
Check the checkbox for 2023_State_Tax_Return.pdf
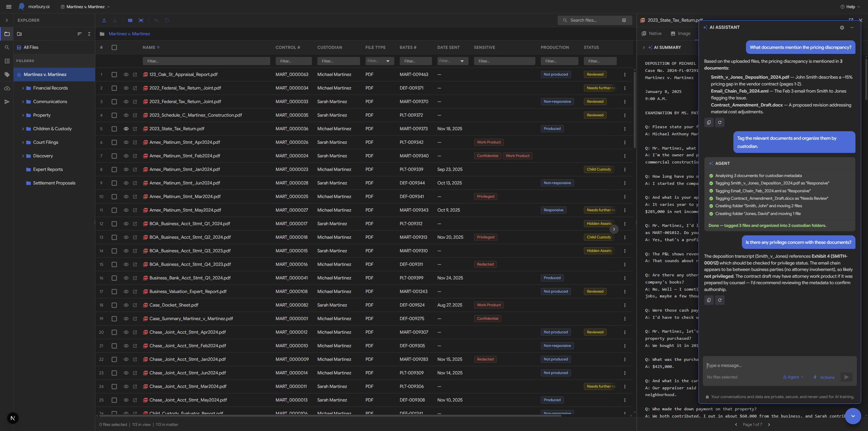pos(114,129)
